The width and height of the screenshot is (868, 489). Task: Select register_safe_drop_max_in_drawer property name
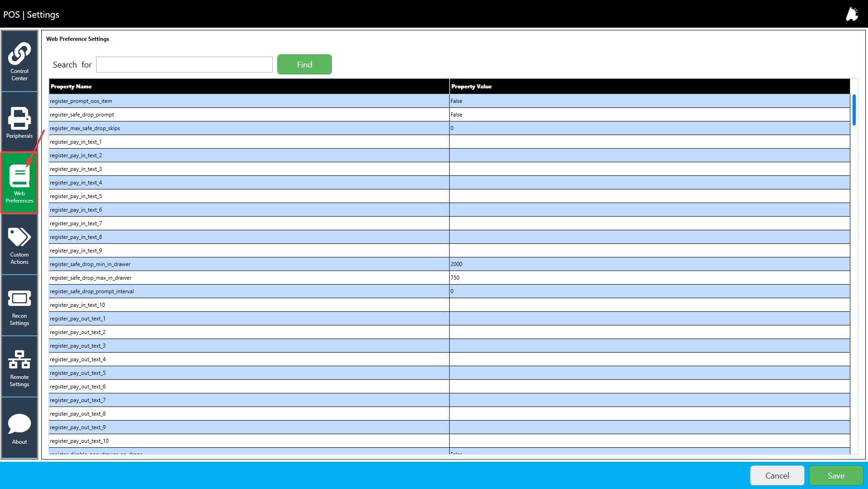point(91,278)
